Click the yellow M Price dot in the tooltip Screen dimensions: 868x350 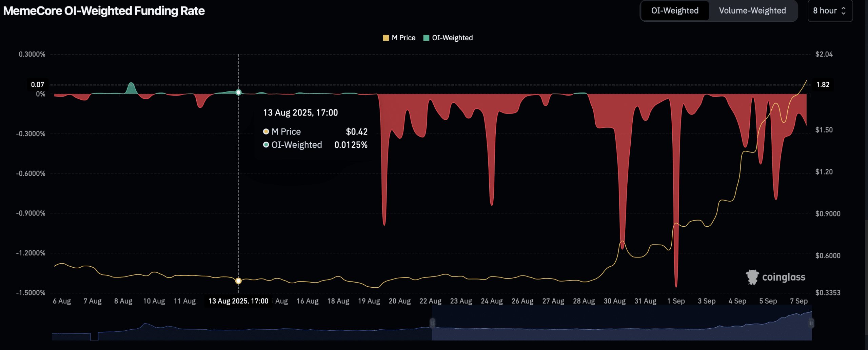point(266,131)
